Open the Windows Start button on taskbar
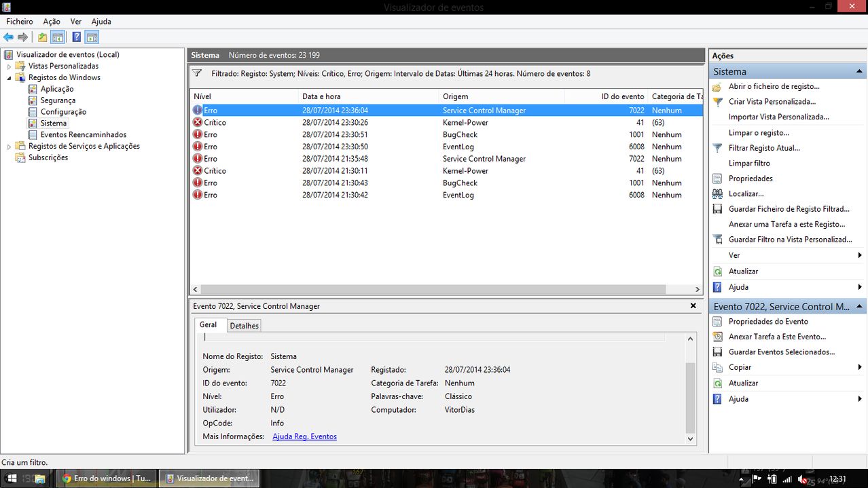The height and width of the screenshot is (488, 868). point(12,478)
